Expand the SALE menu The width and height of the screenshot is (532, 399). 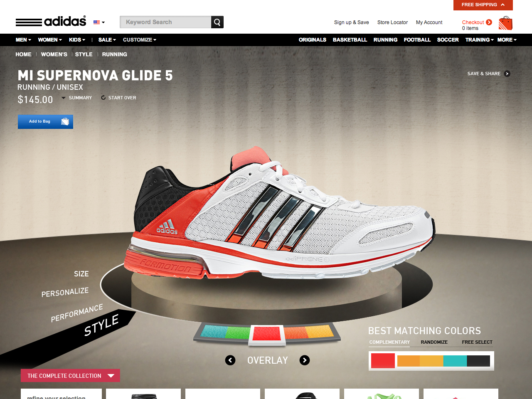click(107, 40)
